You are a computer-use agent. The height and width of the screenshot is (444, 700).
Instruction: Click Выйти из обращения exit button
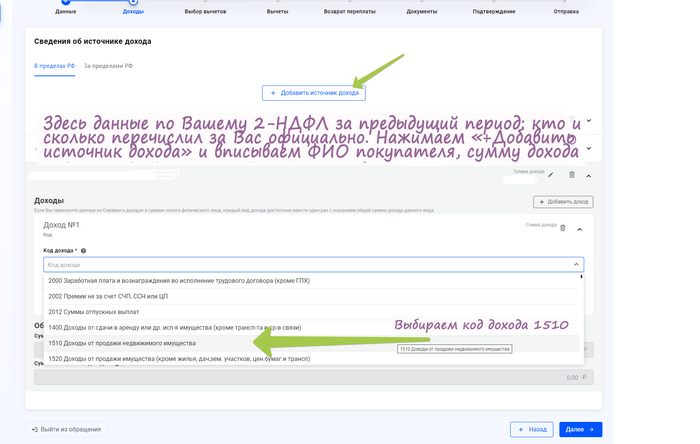tap(65, 429)
